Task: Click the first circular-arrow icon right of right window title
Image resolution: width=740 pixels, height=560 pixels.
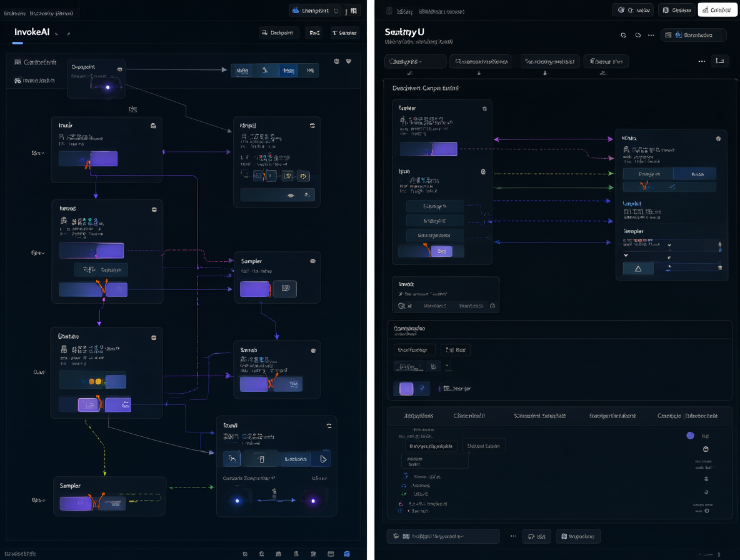Action: coord(623,36)
